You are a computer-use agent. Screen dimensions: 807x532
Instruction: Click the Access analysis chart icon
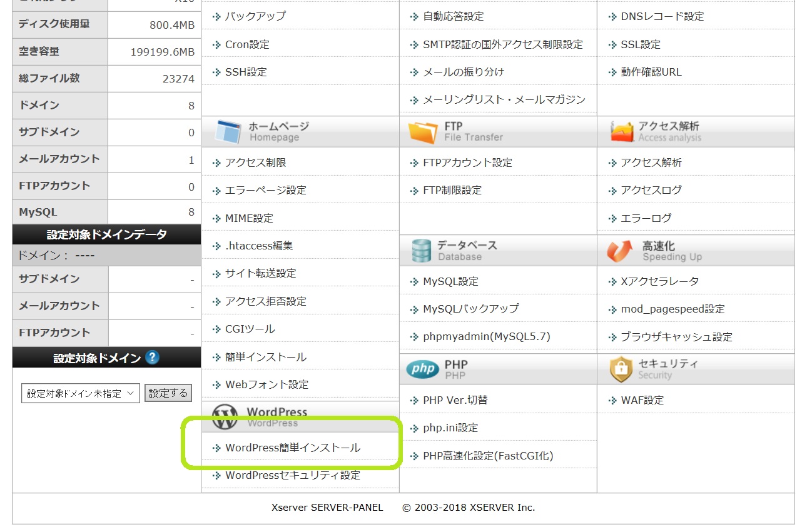(621, 131)
